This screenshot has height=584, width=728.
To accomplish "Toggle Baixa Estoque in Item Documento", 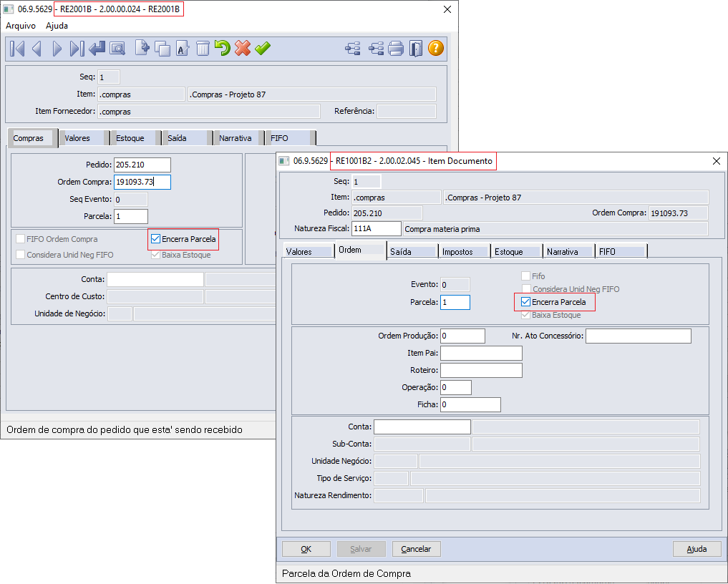I will point(525,315).
